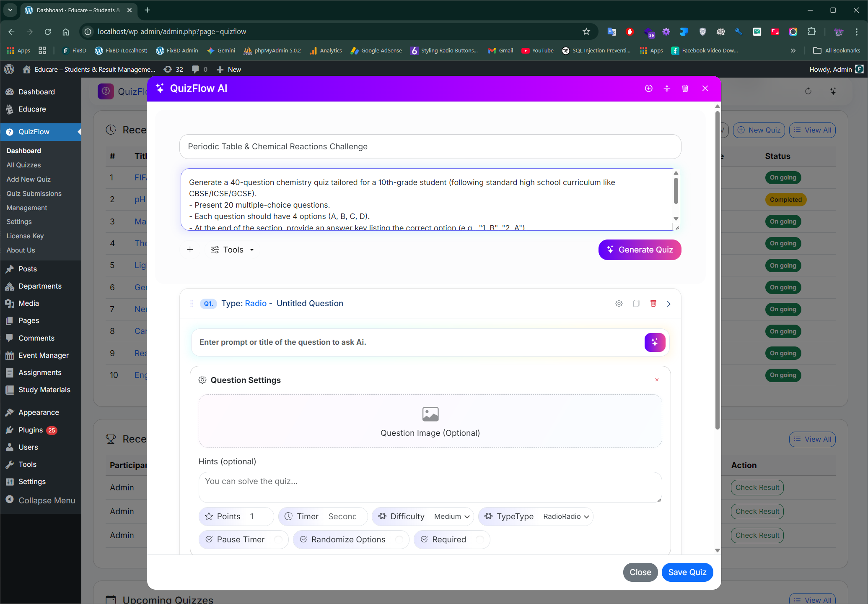Click the Generate Quiz button
Viewport: 868px width, 604px height.
pyautogui.click(x=640, y=250)
